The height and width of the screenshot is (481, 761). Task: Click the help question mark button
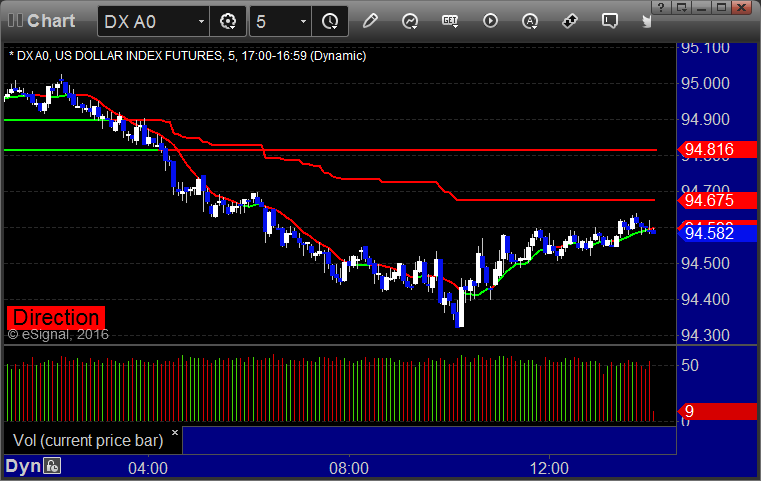(661, 7)
